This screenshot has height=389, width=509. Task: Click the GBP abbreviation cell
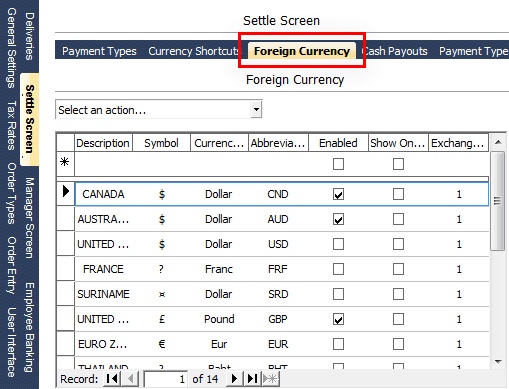[x=278, y=319]
